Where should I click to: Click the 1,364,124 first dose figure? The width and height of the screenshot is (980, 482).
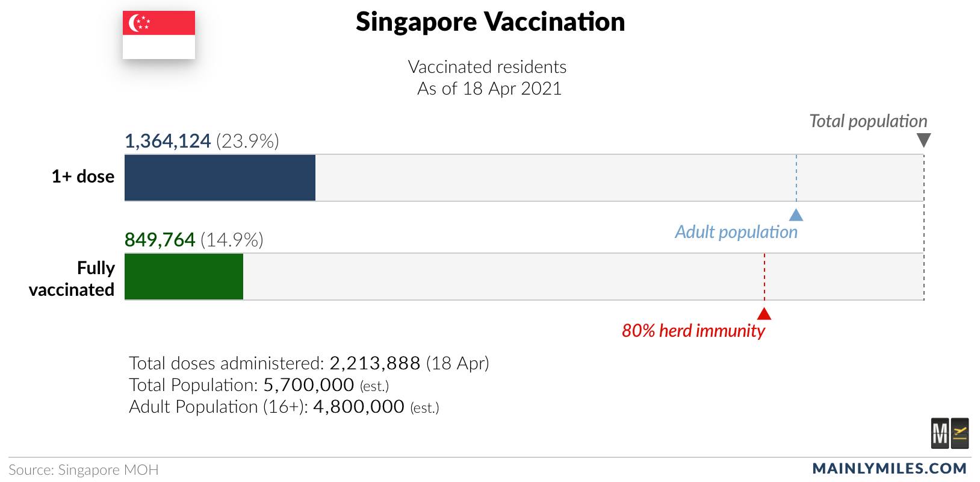pos(167,141)
